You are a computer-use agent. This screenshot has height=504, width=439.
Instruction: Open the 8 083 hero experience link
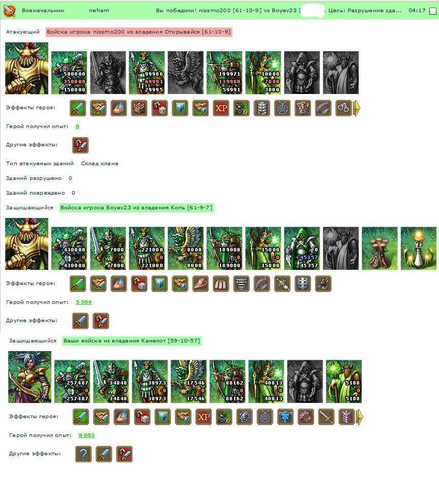click(86, 435)
